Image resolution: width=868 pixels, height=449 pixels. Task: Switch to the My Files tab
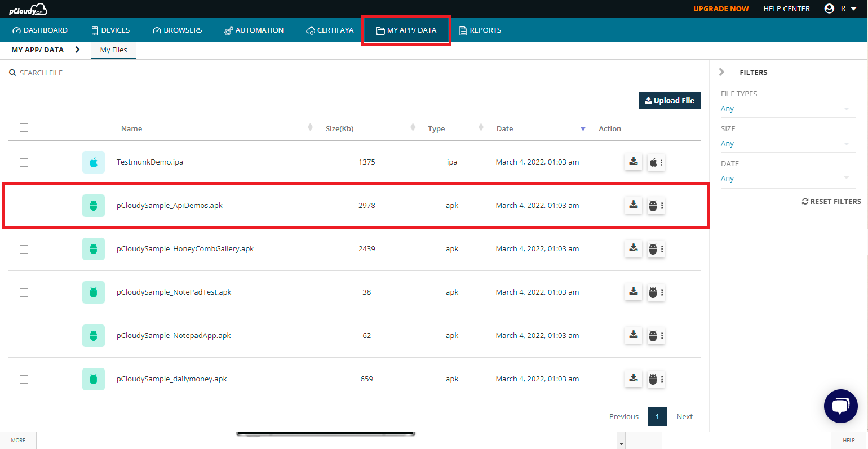pyautogui.click(x=113, y=50)
